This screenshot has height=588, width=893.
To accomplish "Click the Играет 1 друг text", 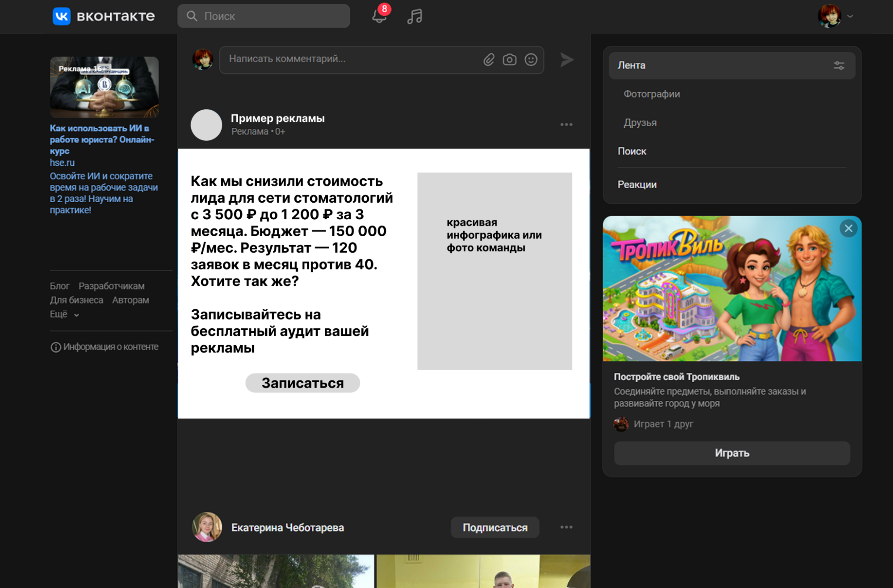I will [x=663, y=424].
